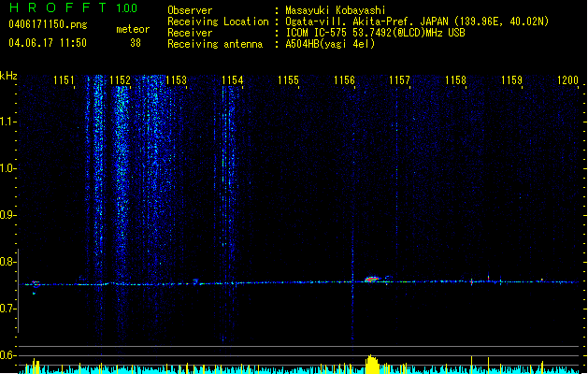
Task: Click the large yellow intensity peak at bottom
Action: pos(372,365)
